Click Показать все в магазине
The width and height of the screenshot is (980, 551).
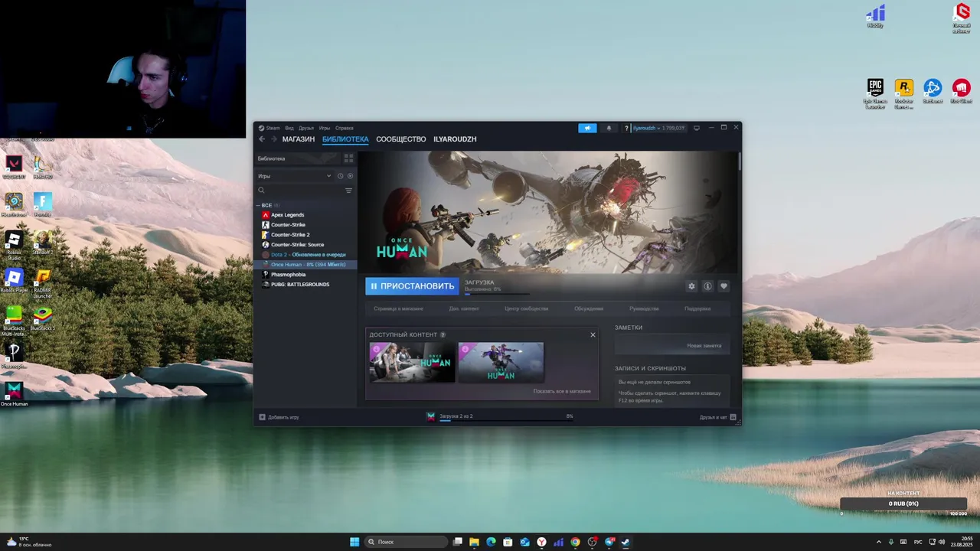562,391
